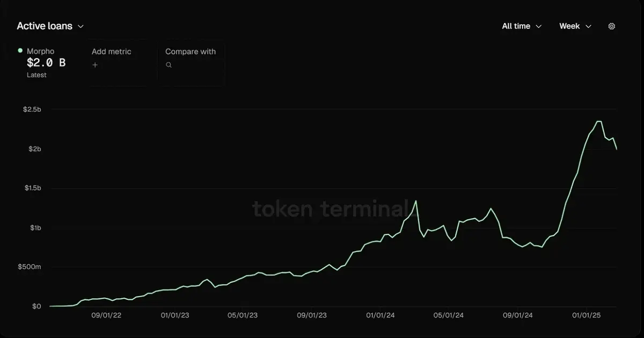The image size is (644, 338).
Task: Open the chart settings gear icon
Action: pos(611,26)
